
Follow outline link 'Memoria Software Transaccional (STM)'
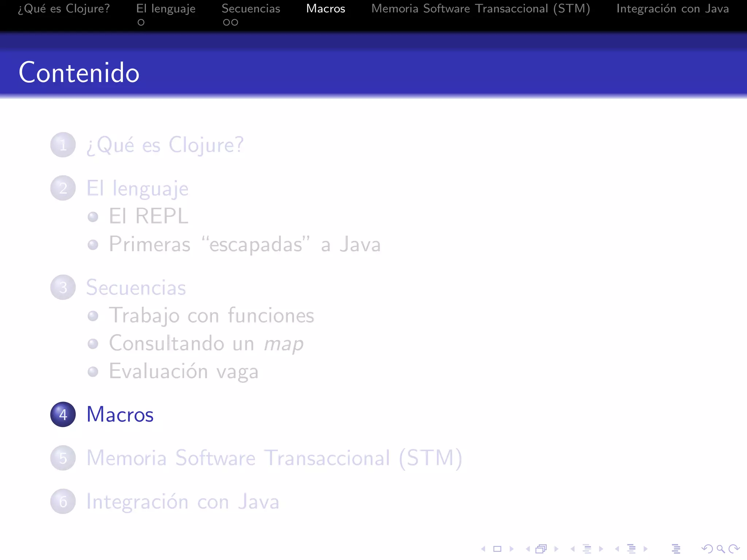(274, 458)
